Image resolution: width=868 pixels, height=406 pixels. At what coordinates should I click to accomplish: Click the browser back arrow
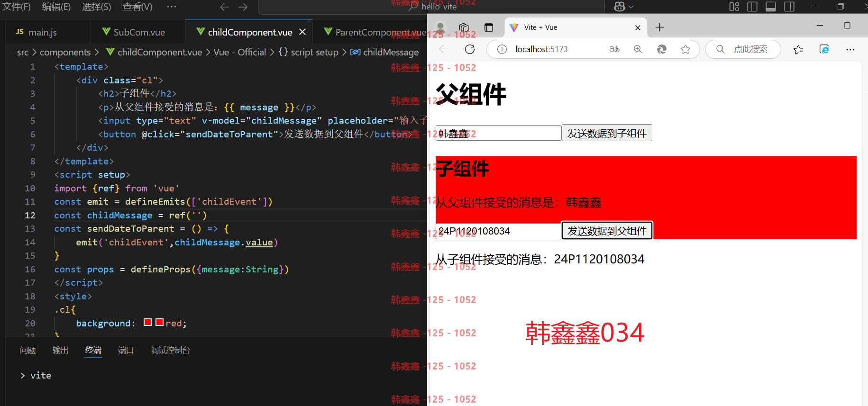[444, 49]
